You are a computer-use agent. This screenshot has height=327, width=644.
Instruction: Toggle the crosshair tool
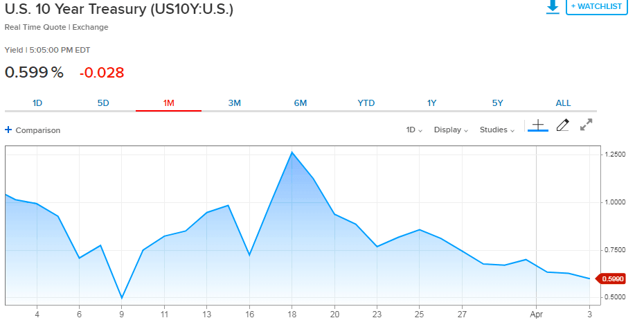[538, 125]
